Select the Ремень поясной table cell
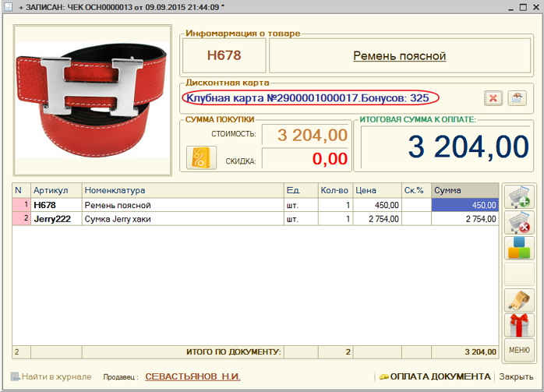The width and height of the screenshot is (544, 392). tap(183, 205)
